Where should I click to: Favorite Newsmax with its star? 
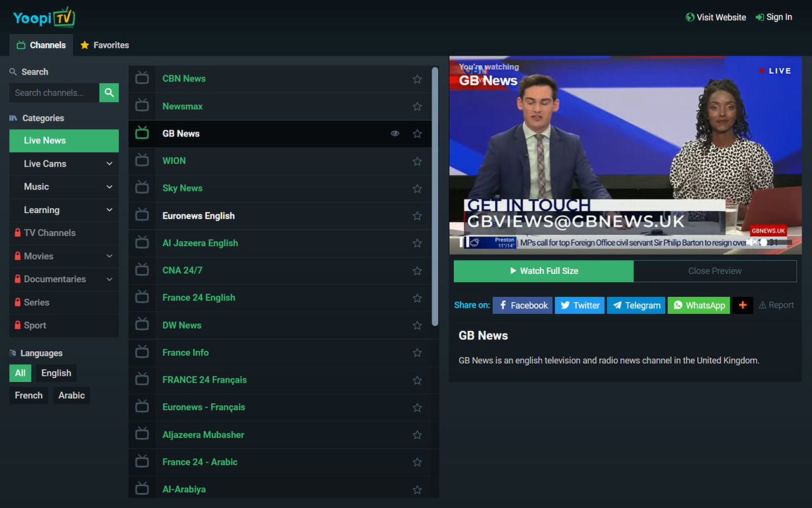coord(417,107)
